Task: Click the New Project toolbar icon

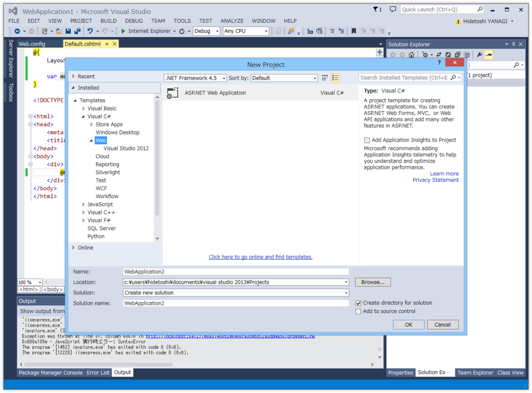Action: 44,31
